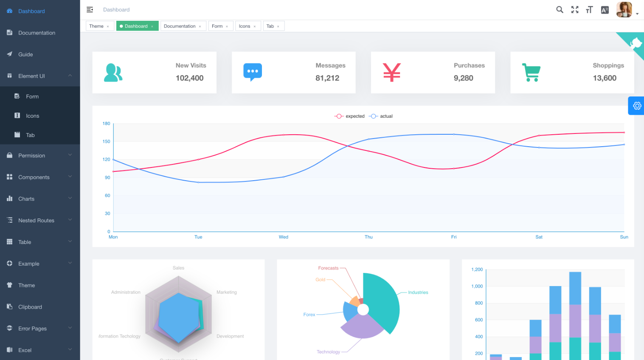Expand the Components sidebar menu
The image size is (644, 360).
click(40, 177)
